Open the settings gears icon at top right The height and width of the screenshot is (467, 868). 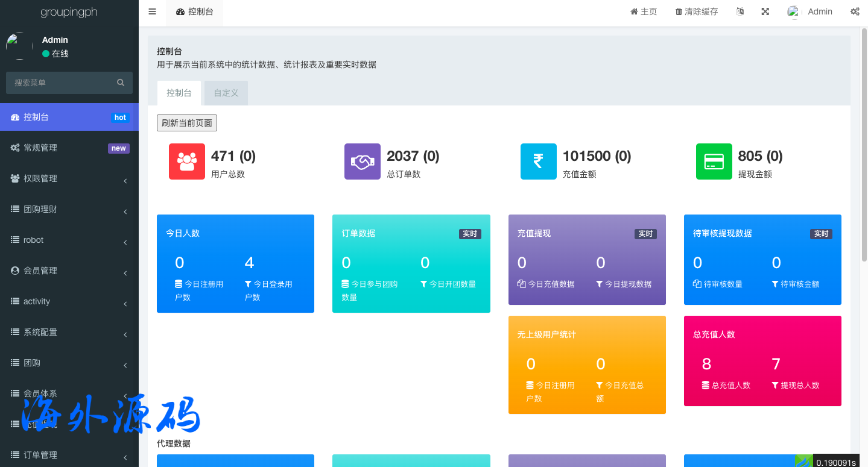(x=855, y=11)
